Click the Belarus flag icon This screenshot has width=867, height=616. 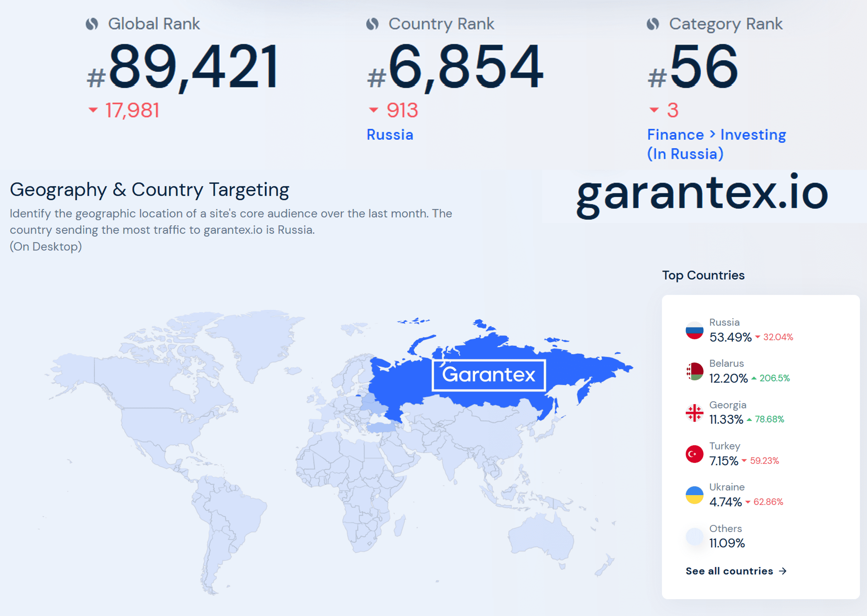point(694,371)
